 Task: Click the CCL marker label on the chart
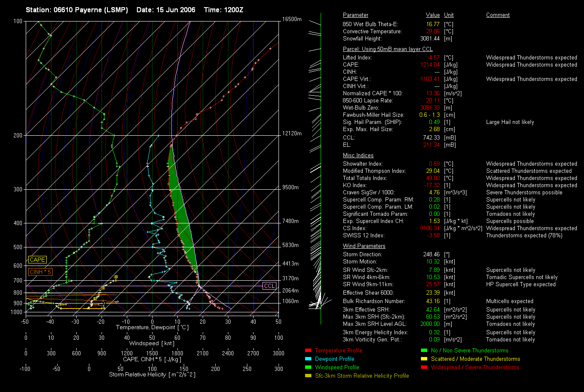click(269, 286)
